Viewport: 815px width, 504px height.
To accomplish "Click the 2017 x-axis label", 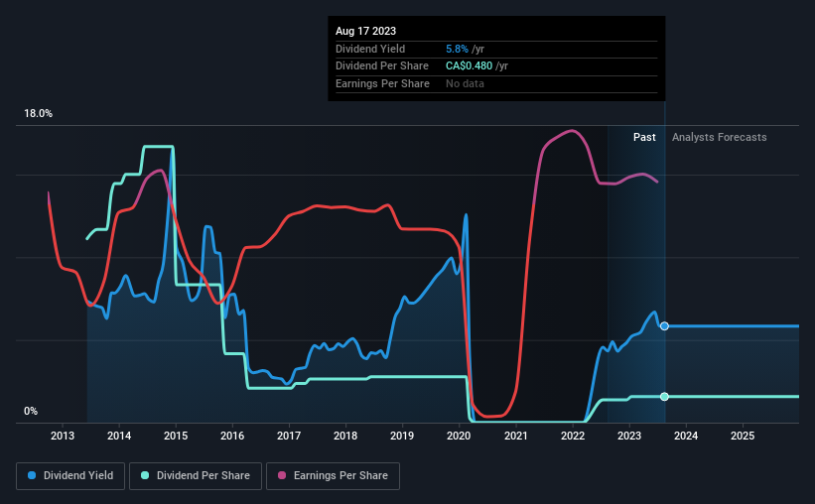I will (x=289, y=436).
